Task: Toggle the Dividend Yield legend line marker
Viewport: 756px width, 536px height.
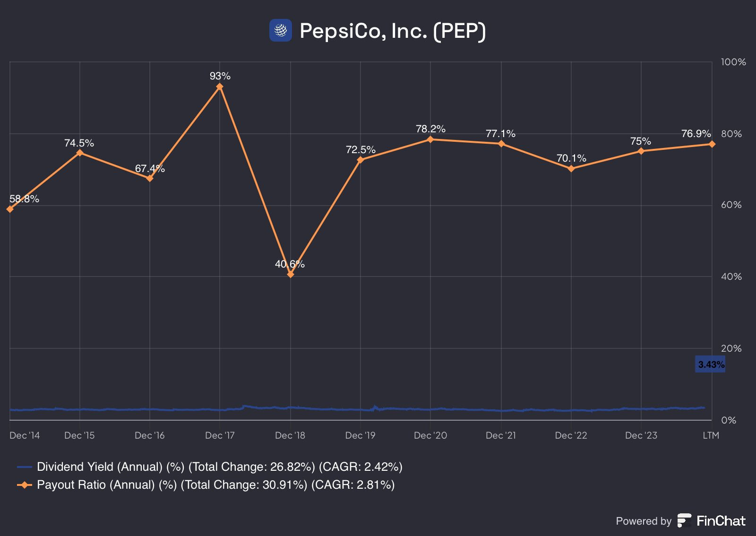Action: 25,467
